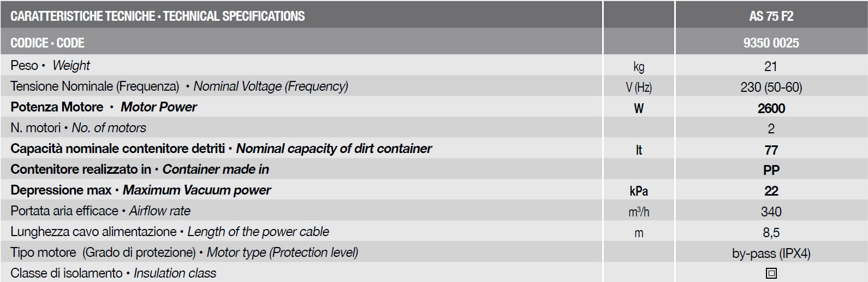The height and width of the screenshot is (282, 868).
Task: Select the Maximum Vacuum power label
Action: coord(197,190)
